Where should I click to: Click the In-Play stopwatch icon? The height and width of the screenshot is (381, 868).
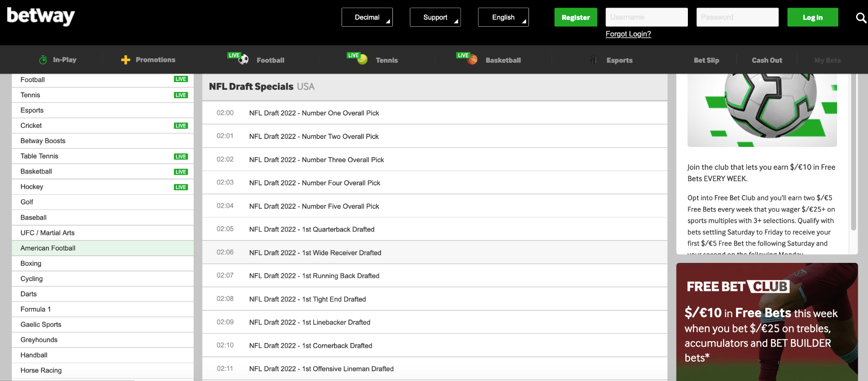(x=43, y=60)
